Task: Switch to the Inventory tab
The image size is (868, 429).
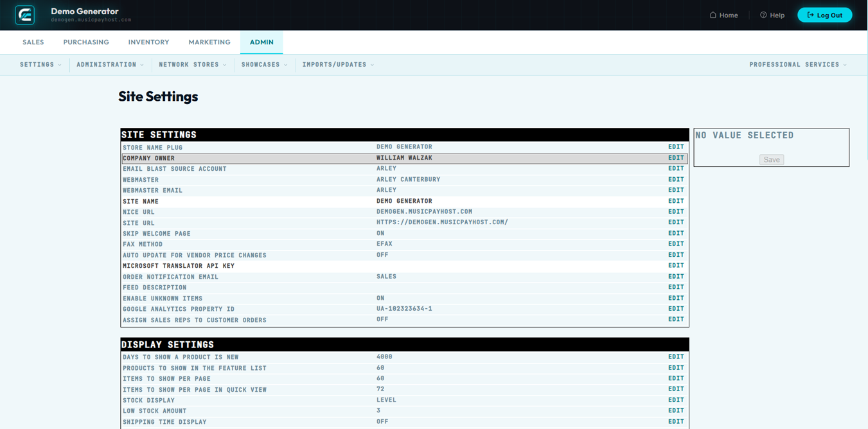Action: [x=148, y=42]
